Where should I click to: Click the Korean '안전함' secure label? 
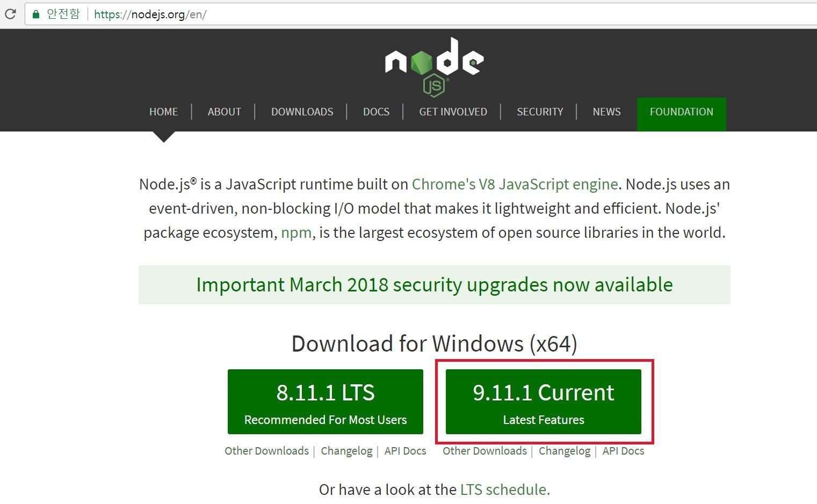(x=63, y=14)
